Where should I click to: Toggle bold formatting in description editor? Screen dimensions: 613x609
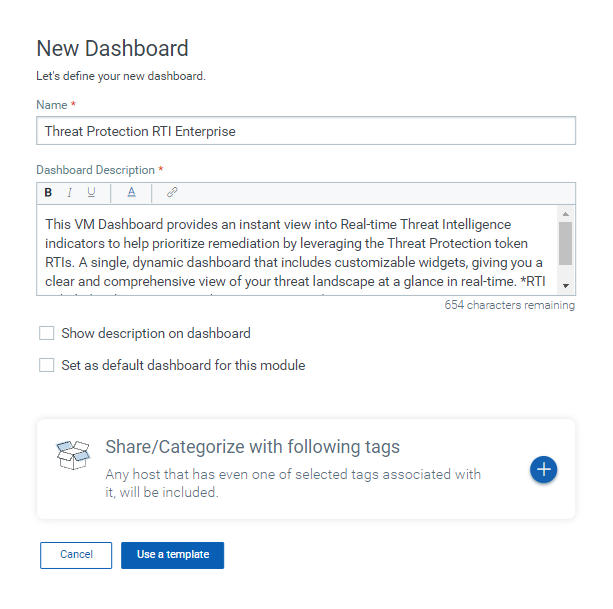click(x=48, y=193)
